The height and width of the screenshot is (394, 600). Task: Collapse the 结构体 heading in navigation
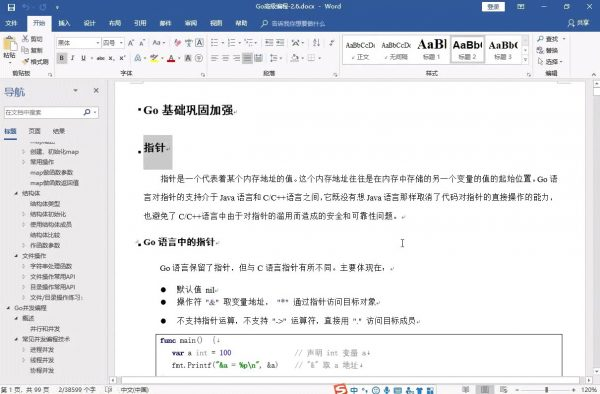pyautogui.click(x=16, y=193)
